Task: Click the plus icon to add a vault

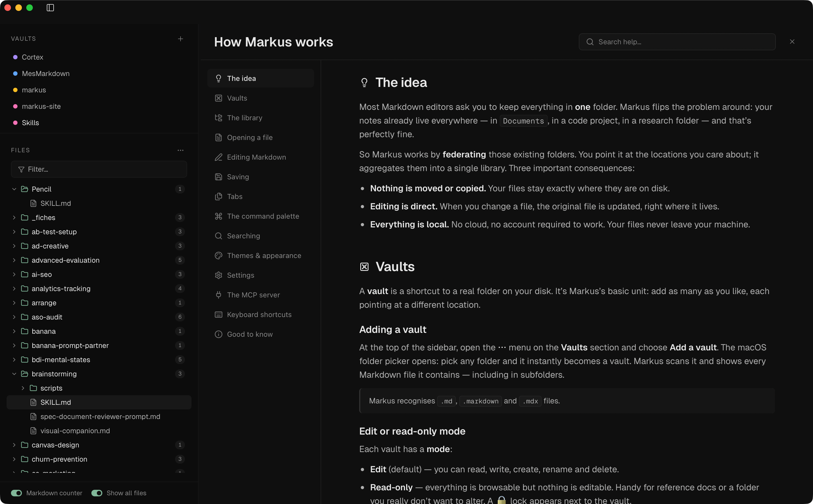Action: tap(181, 39)
